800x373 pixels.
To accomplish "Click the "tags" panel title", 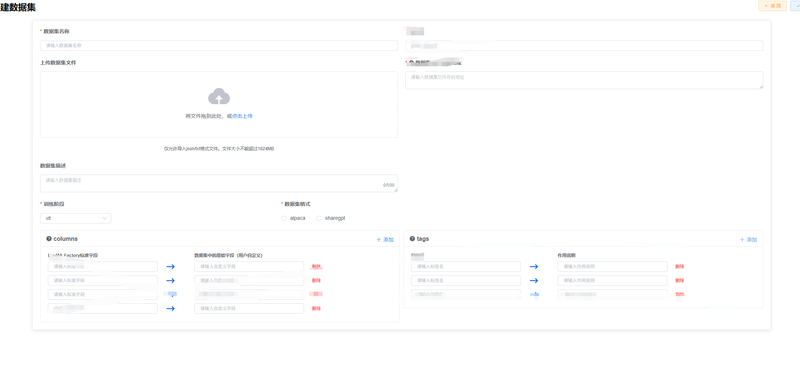I will (x=423, y=238).
